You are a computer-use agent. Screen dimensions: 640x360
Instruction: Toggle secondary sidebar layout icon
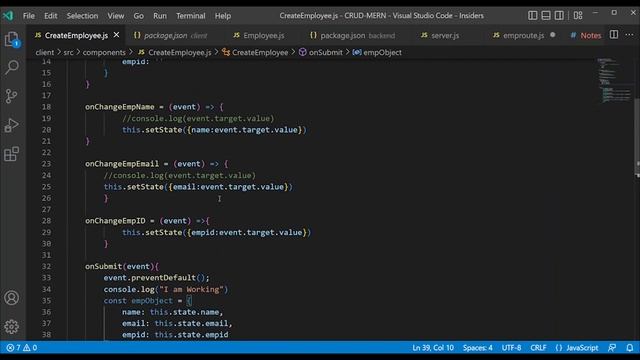point(559,16)
